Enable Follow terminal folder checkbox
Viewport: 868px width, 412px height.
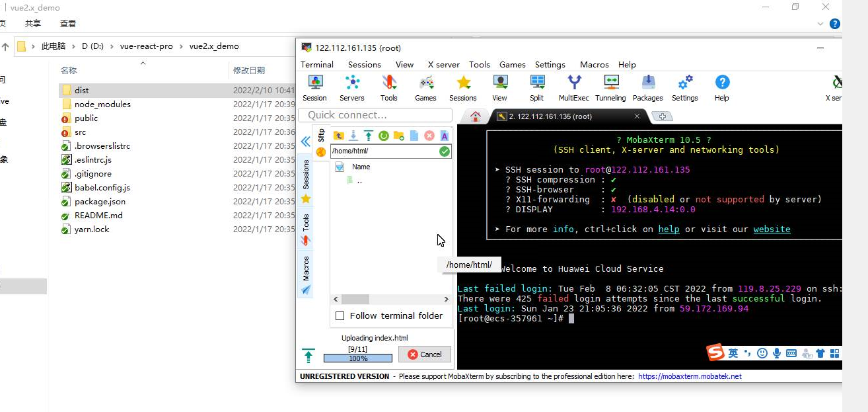340,316
